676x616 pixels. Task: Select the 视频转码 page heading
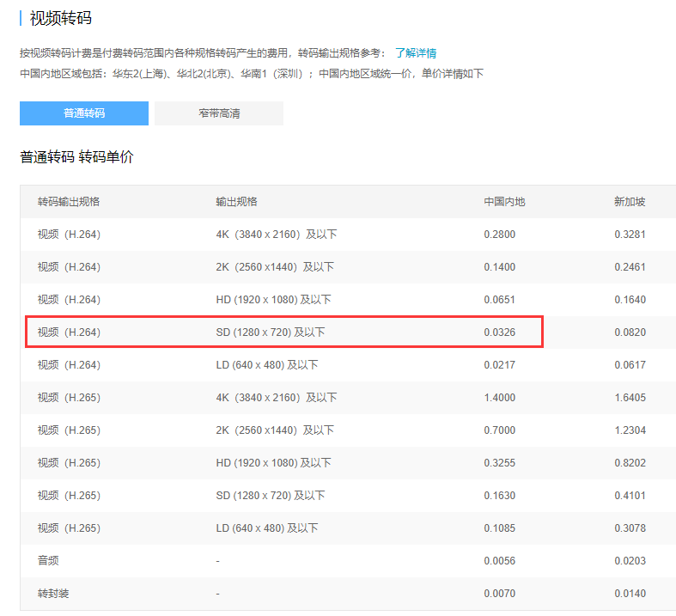click(61, 18)
